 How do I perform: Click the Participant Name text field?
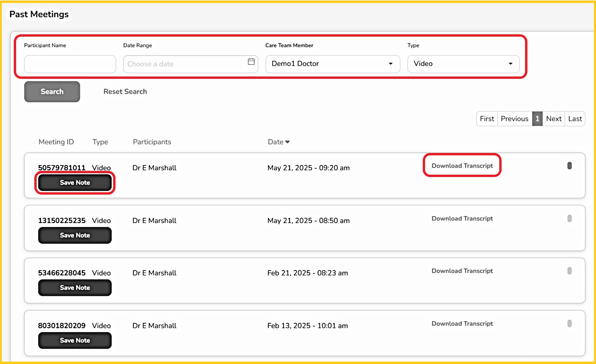click(x=70, y=64)
